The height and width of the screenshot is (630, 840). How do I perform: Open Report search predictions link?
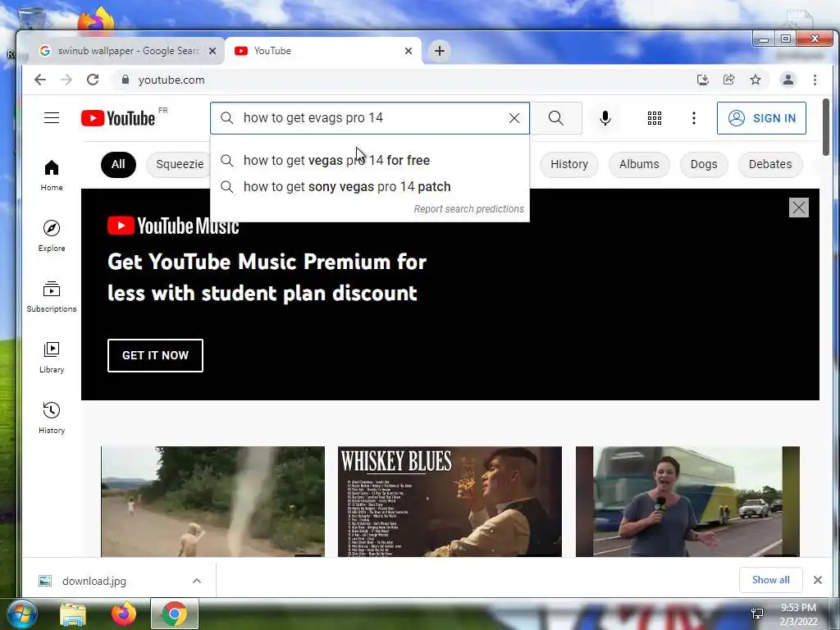468,209
